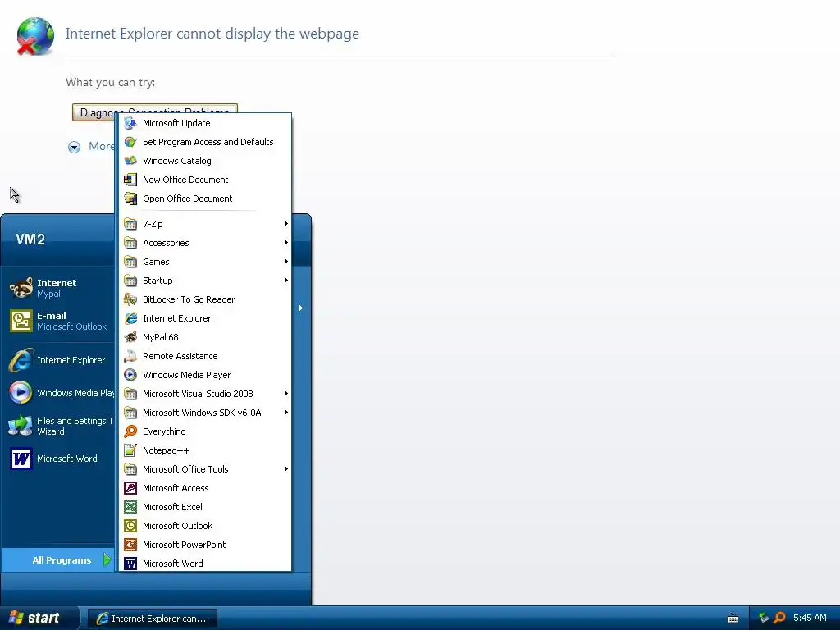Screen dimensions: 840x630
Task: Expand the Accessories submenu arrow
Action: click(x=286, y=243)
